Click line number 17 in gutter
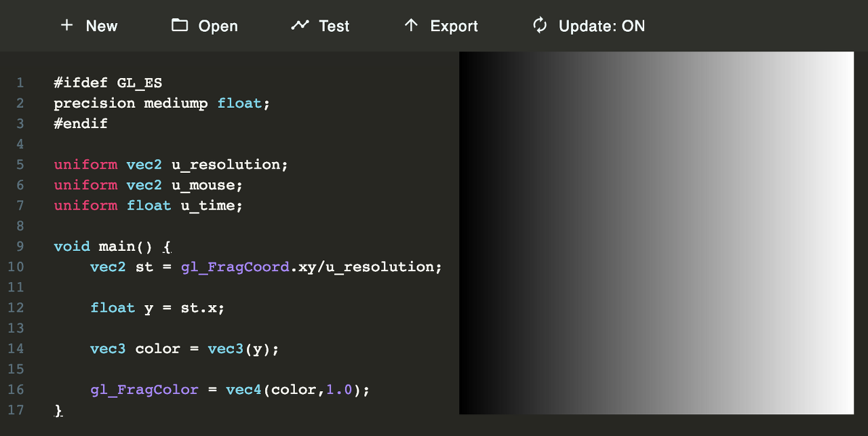 (x=16, y=410)
